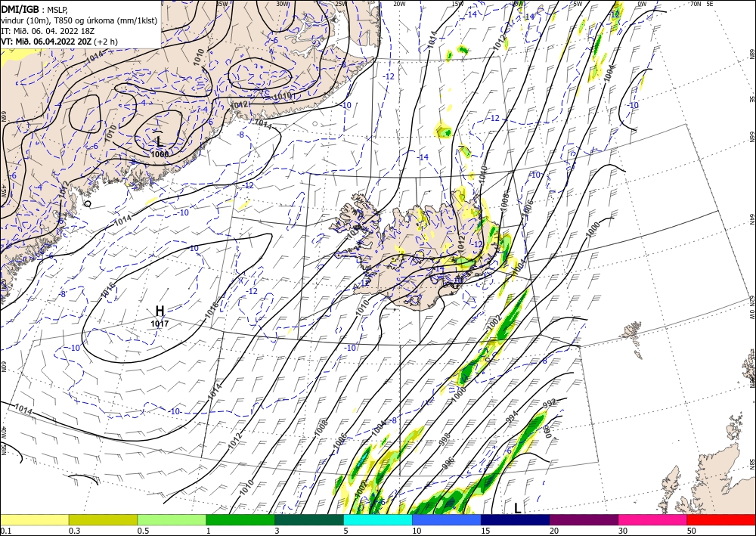Click the '994' isobar label
Viewport: 756px width, 536px height.
point(512,417)
